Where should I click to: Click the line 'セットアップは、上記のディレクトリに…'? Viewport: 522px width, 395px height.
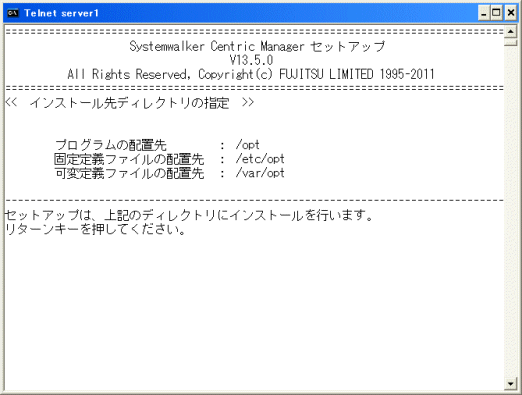[189, 215]
